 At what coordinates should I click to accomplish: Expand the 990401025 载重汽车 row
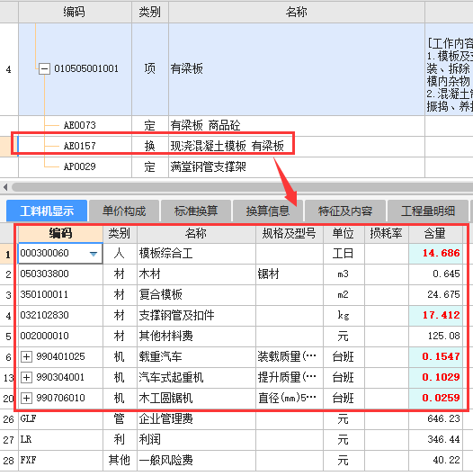[26, 356]
